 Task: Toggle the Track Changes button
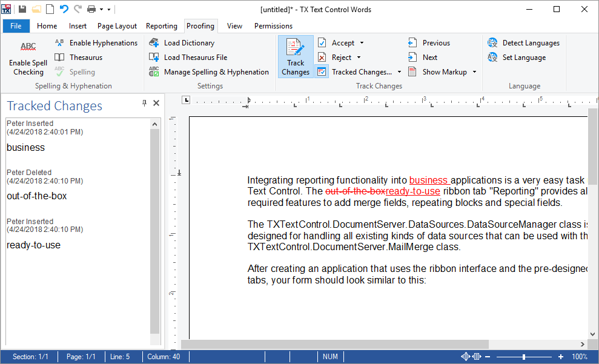(296, 57)
